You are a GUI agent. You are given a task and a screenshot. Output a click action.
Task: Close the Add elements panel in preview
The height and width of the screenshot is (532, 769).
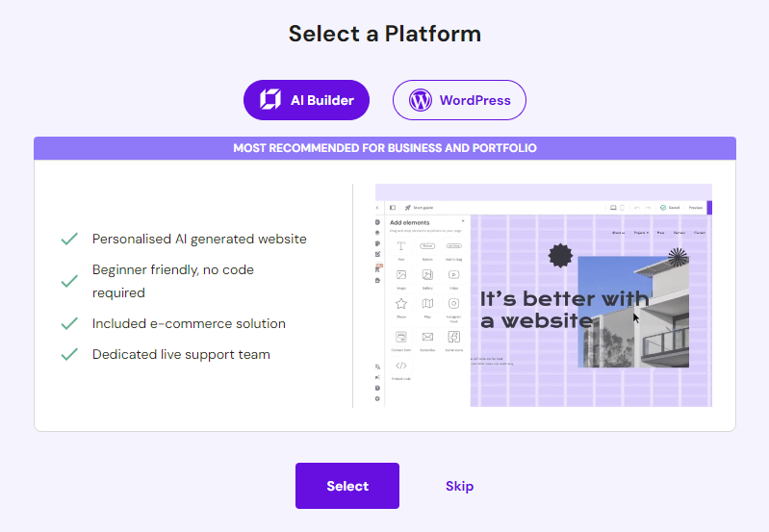pyautogui.click(x=463, y=221)
